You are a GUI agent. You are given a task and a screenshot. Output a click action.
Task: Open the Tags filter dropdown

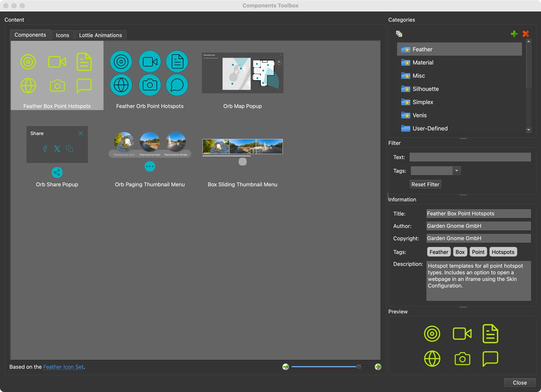[x=456, y=171]
